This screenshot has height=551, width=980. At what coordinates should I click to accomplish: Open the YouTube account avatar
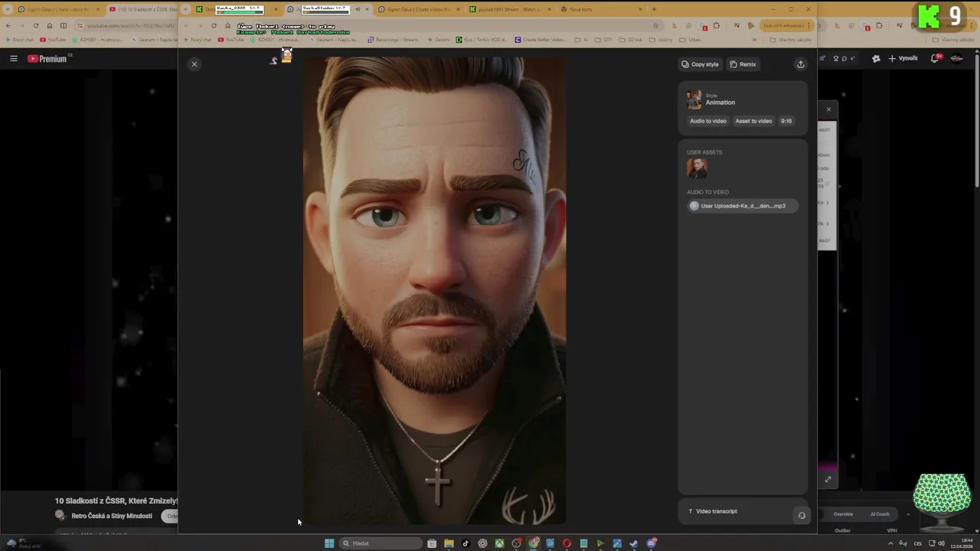coord(957,58)
